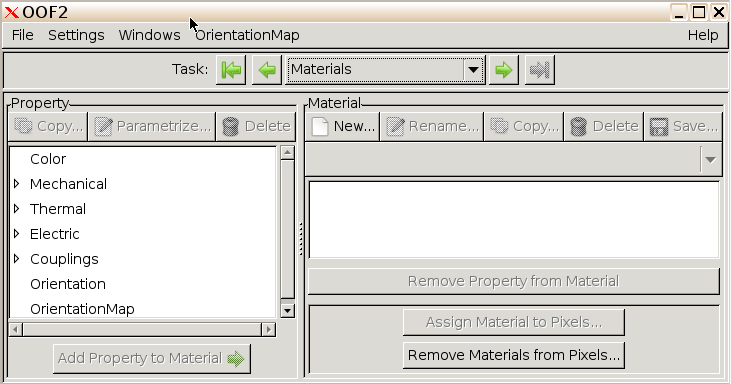Open the Task dropdown showing Materials
The image size is (731, 384).
(385, 70)
